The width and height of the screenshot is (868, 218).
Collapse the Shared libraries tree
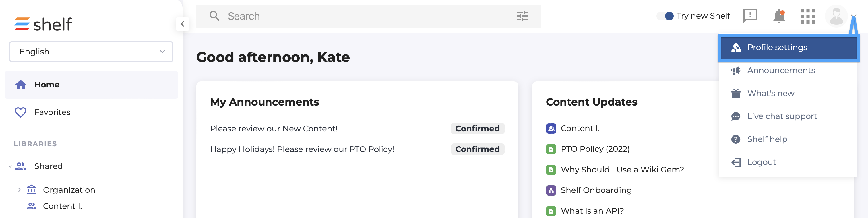[x=10, y=166]
